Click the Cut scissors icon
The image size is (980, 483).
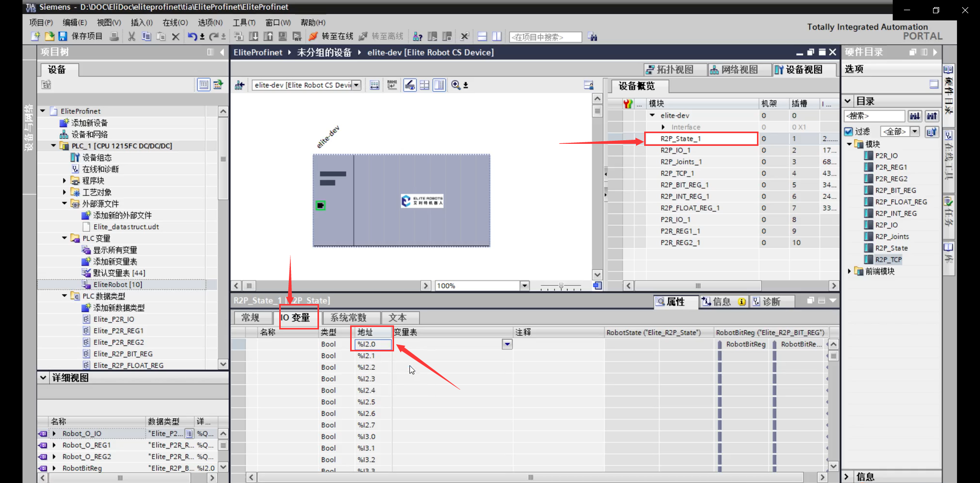click(x=132, y=36)
